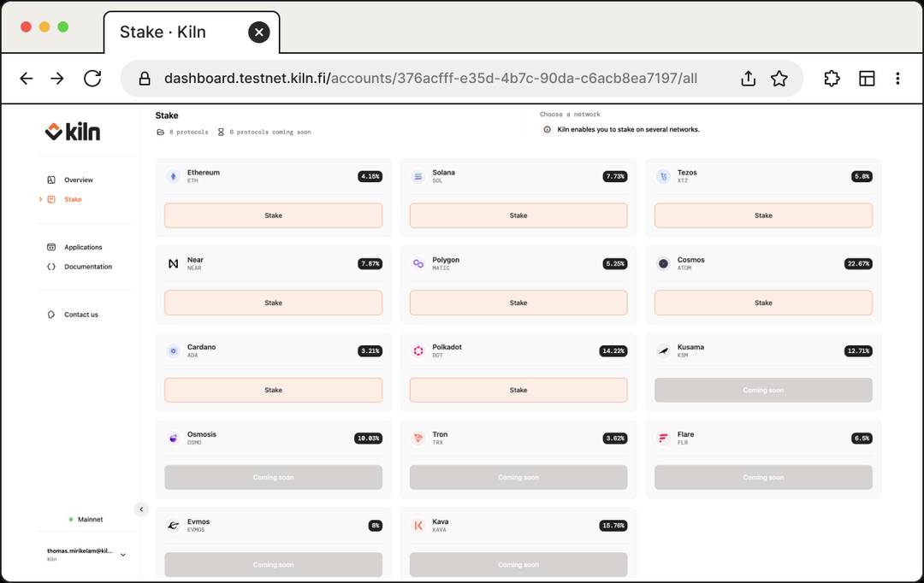Screen dimensions: 924x583
Task: Click the Kava logo icon
Action: [x=418, y=525]
